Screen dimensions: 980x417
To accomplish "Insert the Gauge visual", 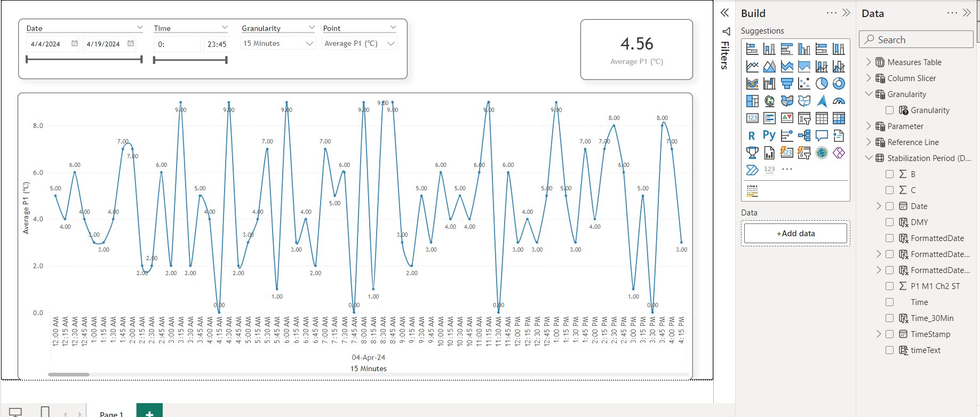I will (x=839, y=101).
